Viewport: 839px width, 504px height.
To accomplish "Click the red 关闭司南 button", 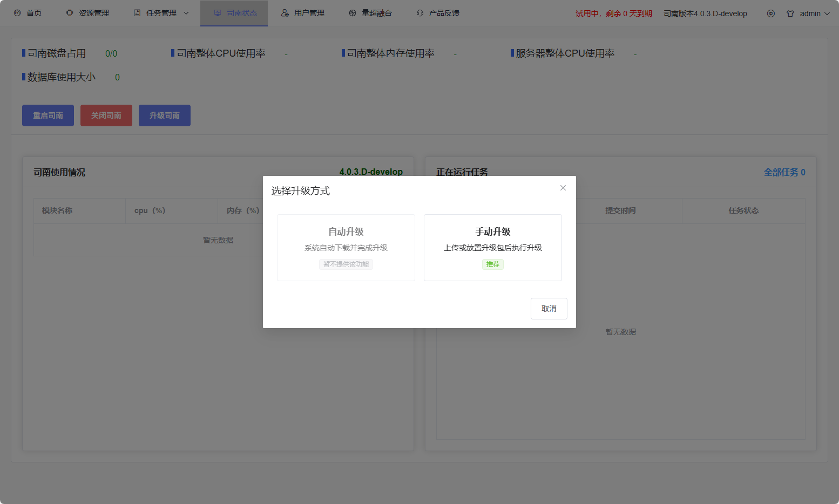I will point(106,115).
